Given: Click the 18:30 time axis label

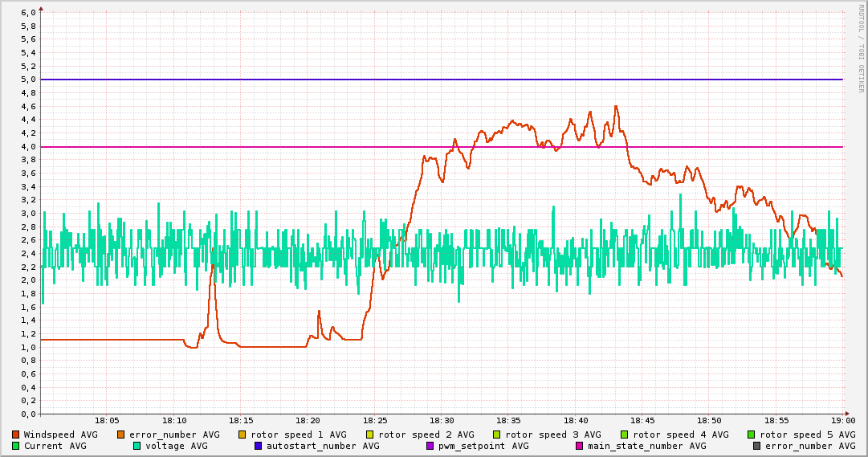Looking at the screenshot, I should (x=442, y=421).
